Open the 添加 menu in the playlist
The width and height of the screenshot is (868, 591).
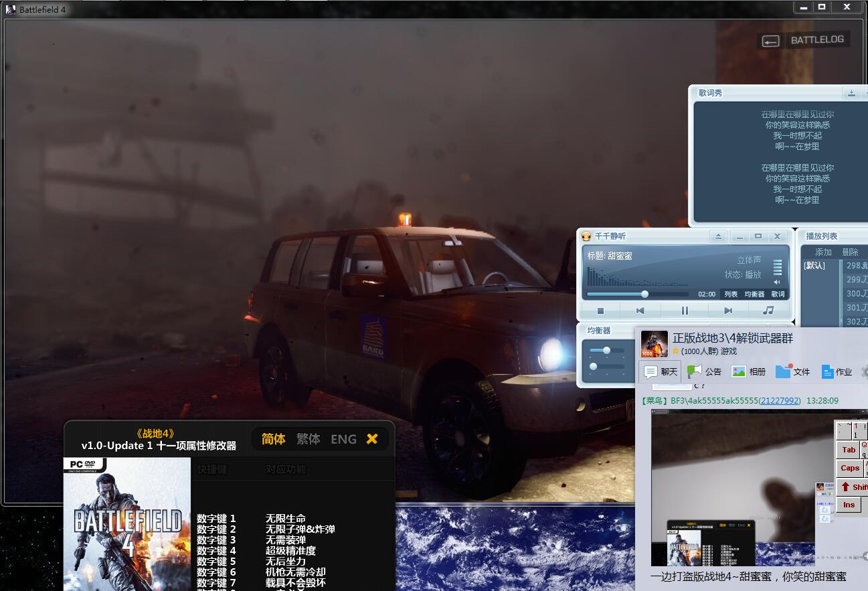pyautogui.click(x=823, y=252)
